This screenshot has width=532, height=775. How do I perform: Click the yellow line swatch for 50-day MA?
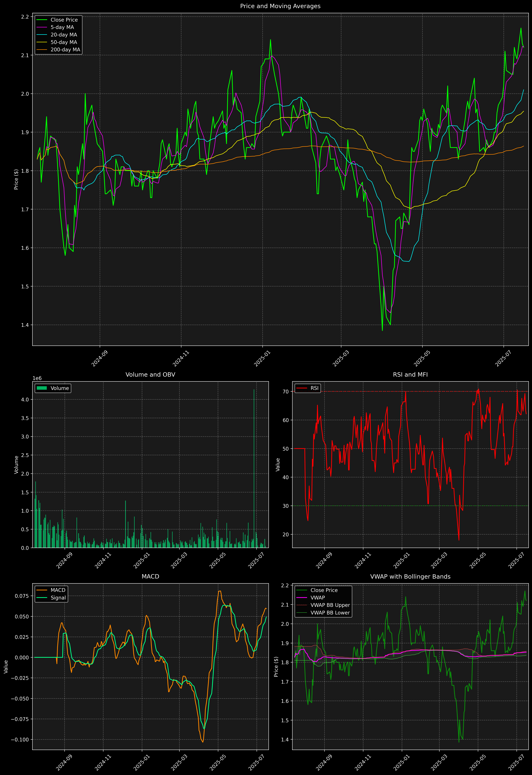coord(42,42)
